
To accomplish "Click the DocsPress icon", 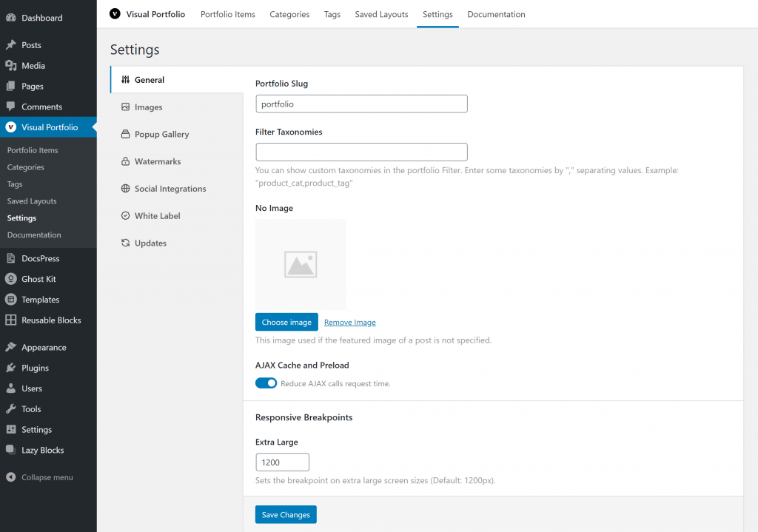I will [10, 258].
